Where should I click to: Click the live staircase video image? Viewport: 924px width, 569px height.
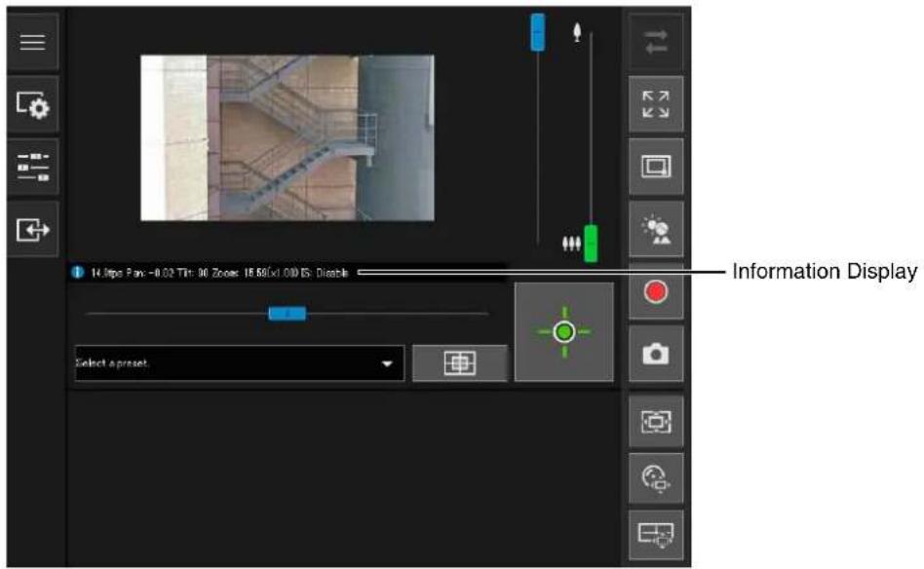click(288, 137)
